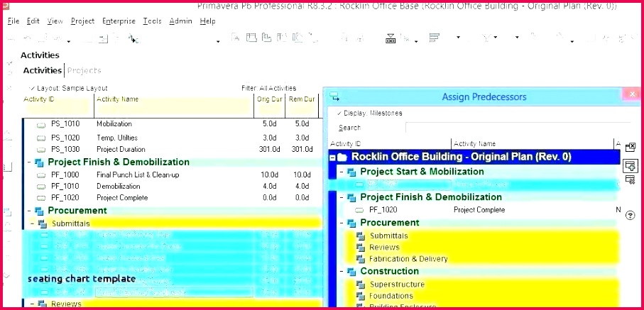Click the PS_1010 Mobilization activity icon
This screenshot has height=310, width=644.
[41, 124]
